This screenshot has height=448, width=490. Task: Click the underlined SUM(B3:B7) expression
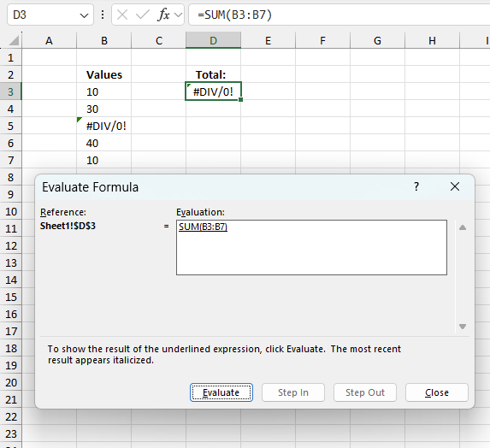204,227
